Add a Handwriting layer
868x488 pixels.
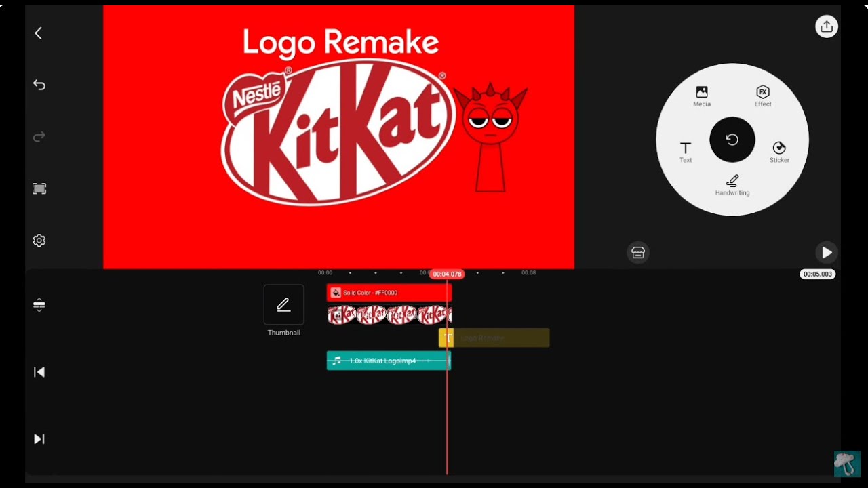point(732,186)
